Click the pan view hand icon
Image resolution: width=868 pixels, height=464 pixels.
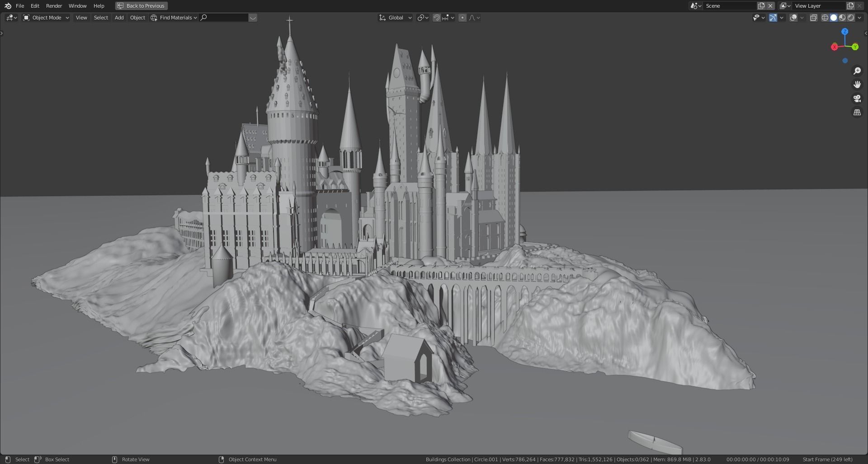(857, 84)
